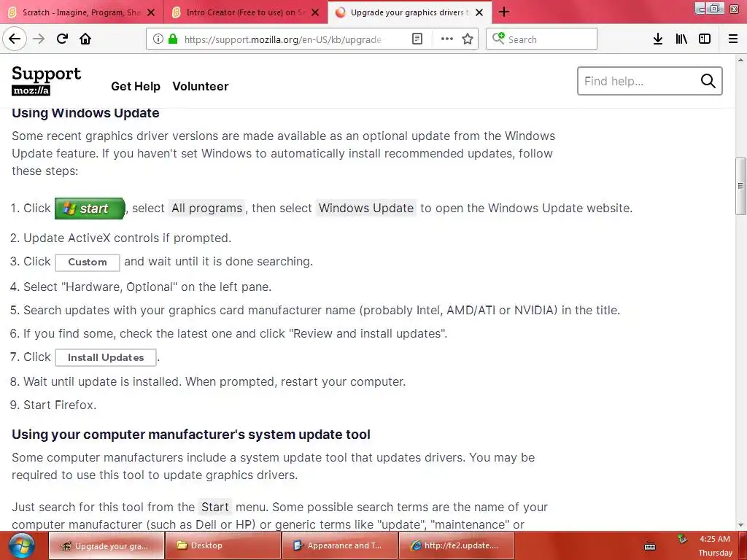The height and width of the screenshot is (560, 747).
Task: Click the green secure connection padlock
Action: coord(173,39)
